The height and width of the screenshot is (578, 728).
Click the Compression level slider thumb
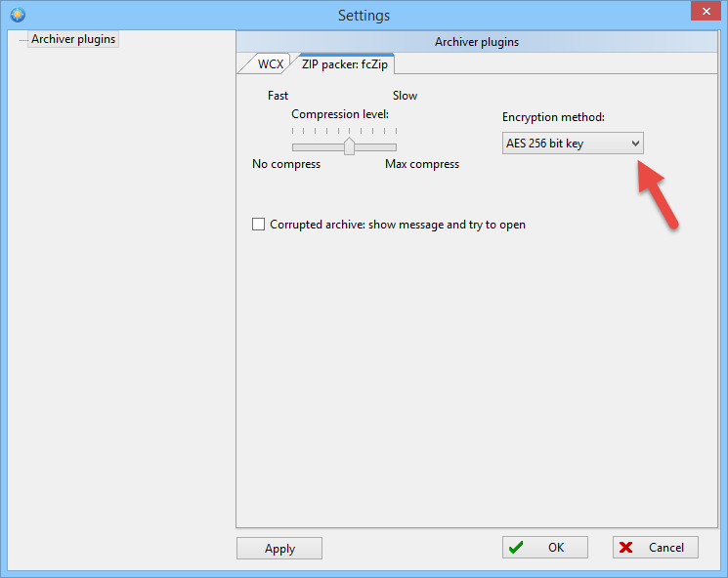point(349,146)
